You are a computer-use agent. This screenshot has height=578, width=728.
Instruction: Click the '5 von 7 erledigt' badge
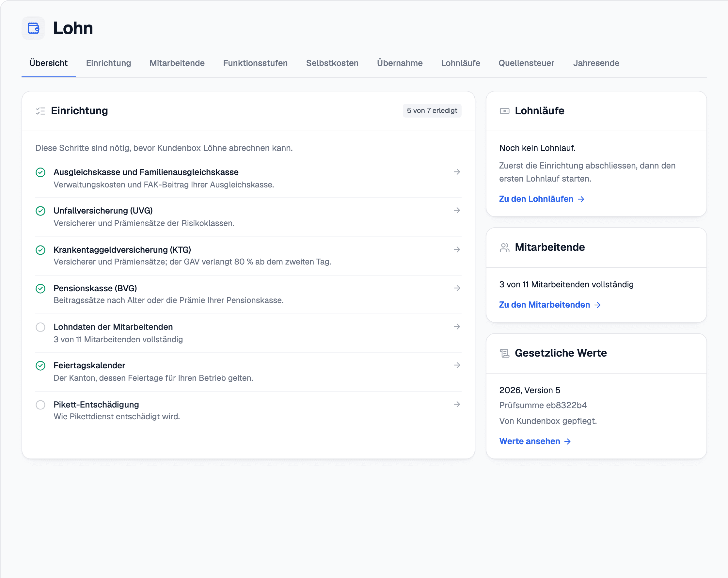[432, 111]
